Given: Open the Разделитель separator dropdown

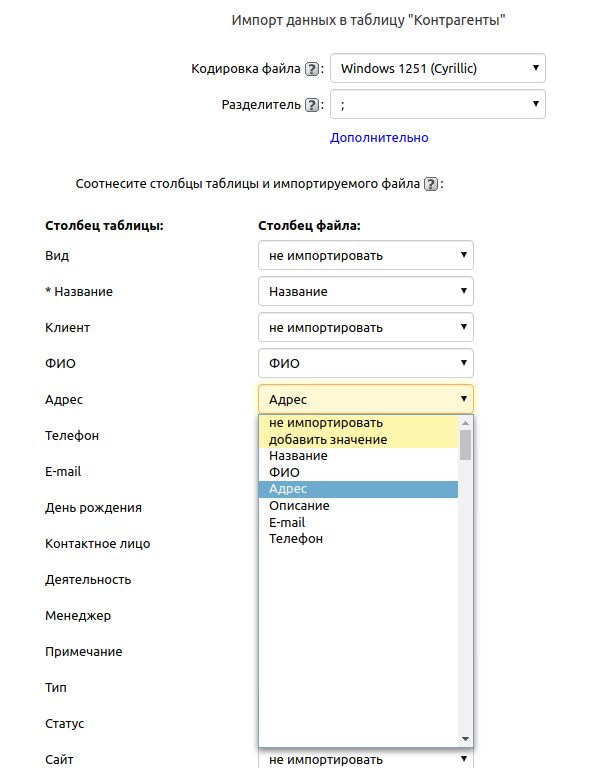Looking at the screenshot, I should click(x=437, y=105).
